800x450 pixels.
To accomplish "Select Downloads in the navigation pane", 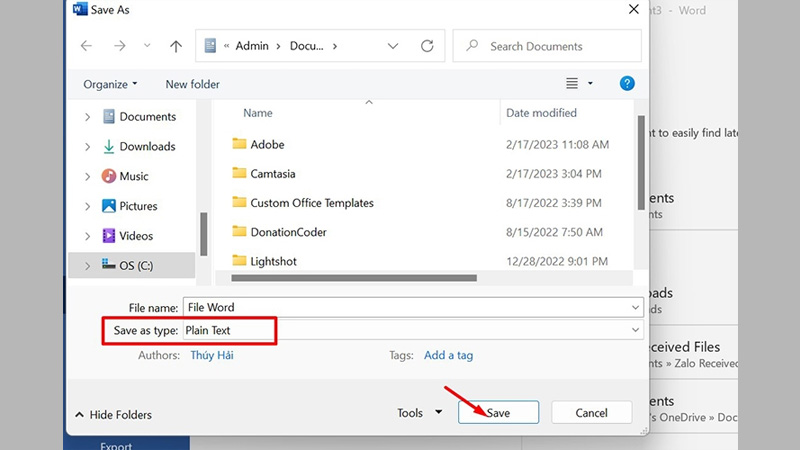I will pos(147,146).
